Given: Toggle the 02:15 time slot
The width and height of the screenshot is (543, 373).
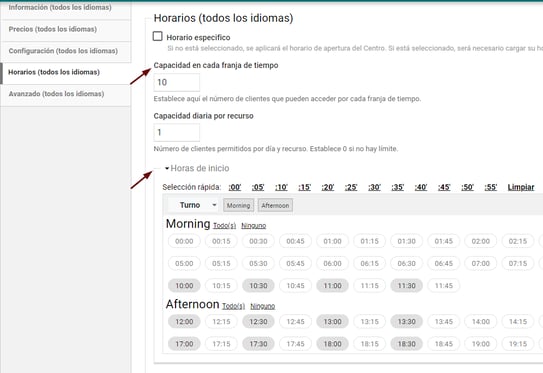Looking at the screenshot, I should click(x=518, y=241).
